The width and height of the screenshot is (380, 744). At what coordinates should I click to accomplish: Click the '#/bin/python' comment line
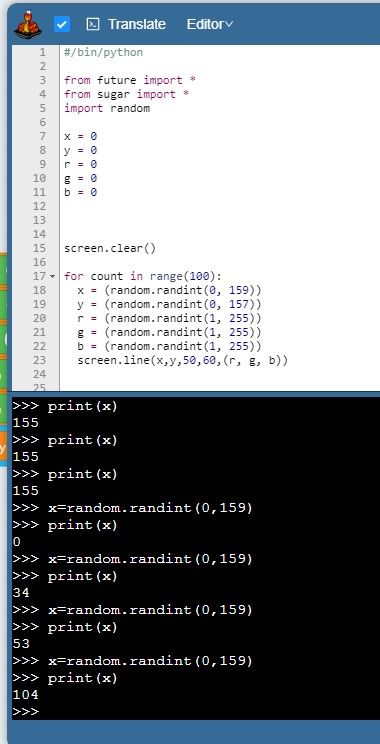point(103,52)
